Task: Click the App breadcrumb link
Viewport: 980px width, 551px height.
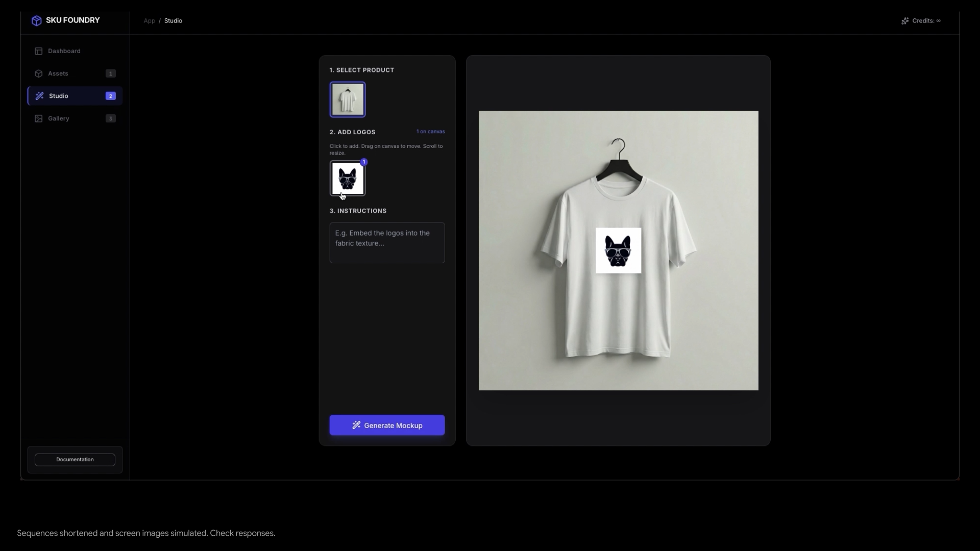Action: 149,21
